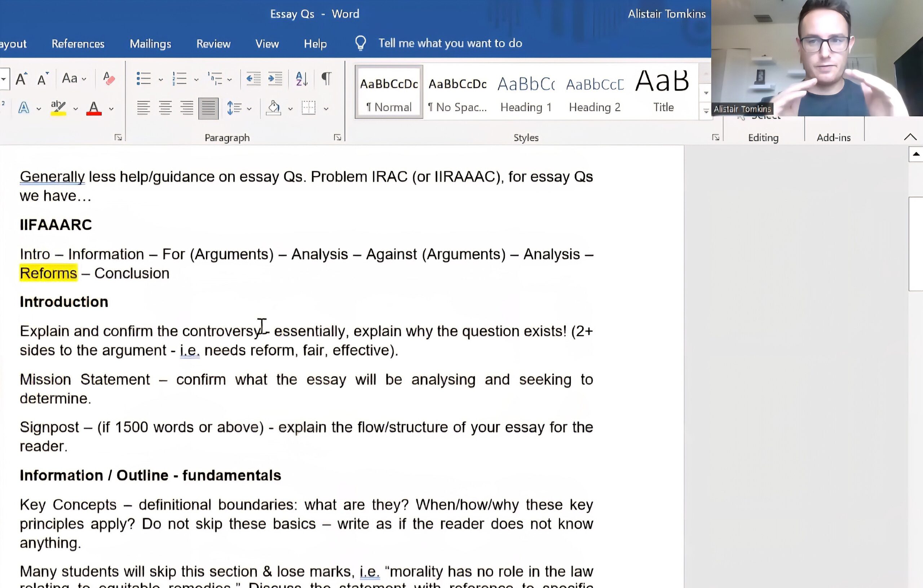Viewport: 923px width, 588px height.
Task: Click the Tell me what you want box
Action: pos(450,43)
